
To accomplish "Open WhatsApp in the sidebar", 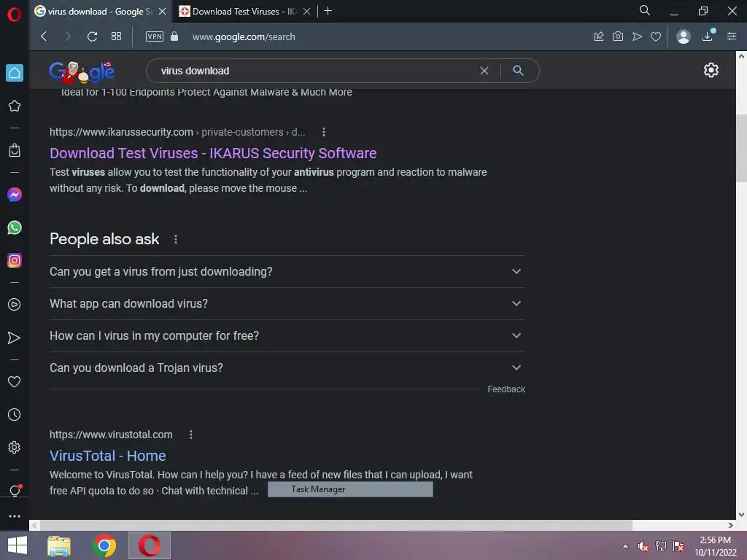I will pyautogui.click(x=15, y=227).
